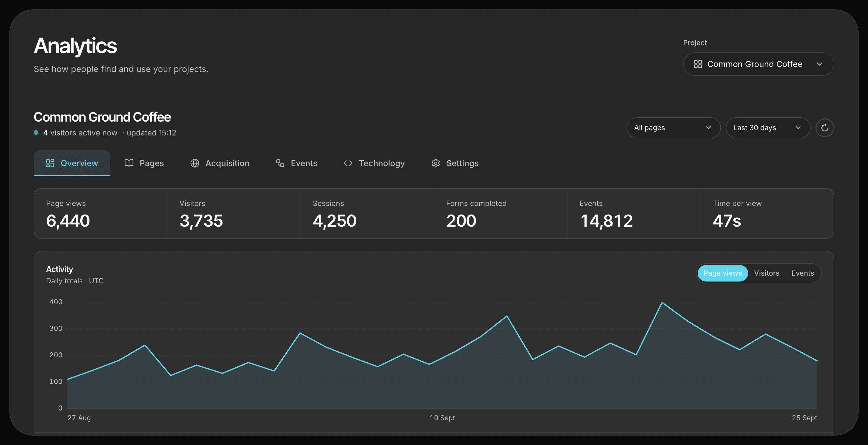868x445 pixels.
Task: Click the highest peak on Activity chart
Action: point(662,302)
